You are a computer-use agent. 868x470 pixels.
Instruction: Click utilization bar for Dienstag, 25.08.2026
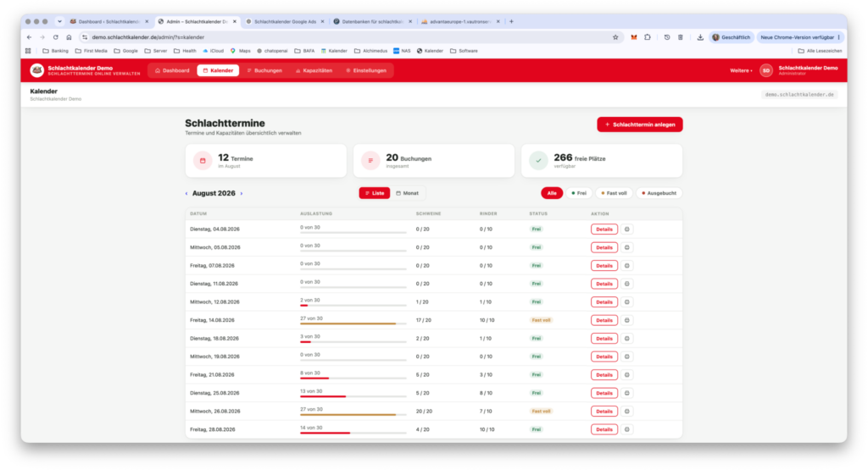[x=353, y=396]
